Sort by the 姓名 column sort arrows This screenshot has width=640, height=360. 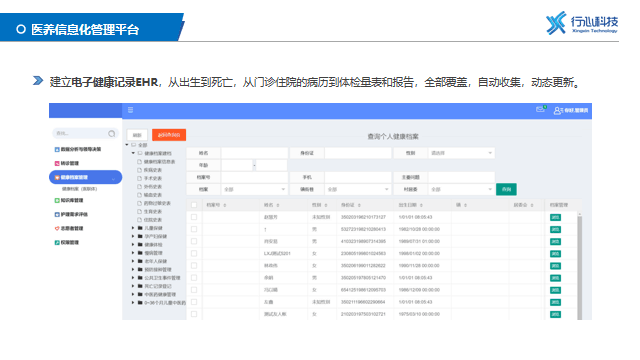(278, 205)
